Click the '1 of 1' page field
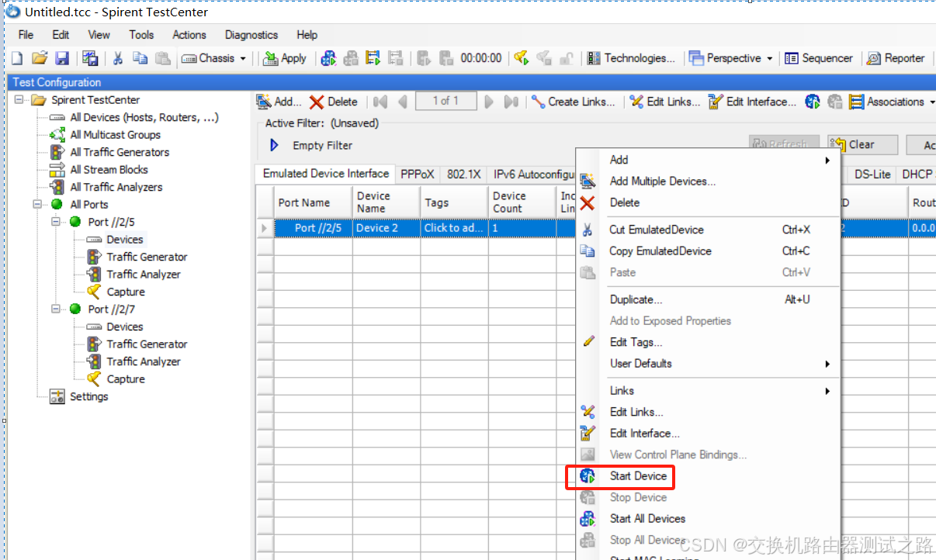 445,101
